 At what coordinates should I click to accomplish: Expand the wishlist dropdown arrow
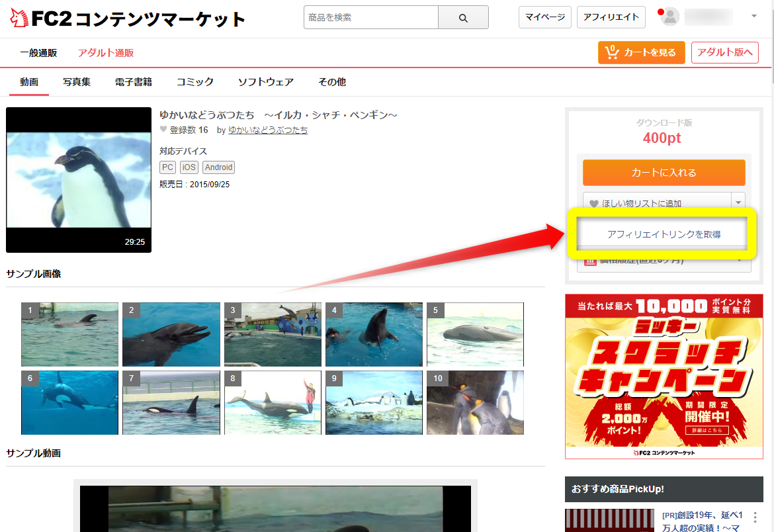(x=738, y=203)
